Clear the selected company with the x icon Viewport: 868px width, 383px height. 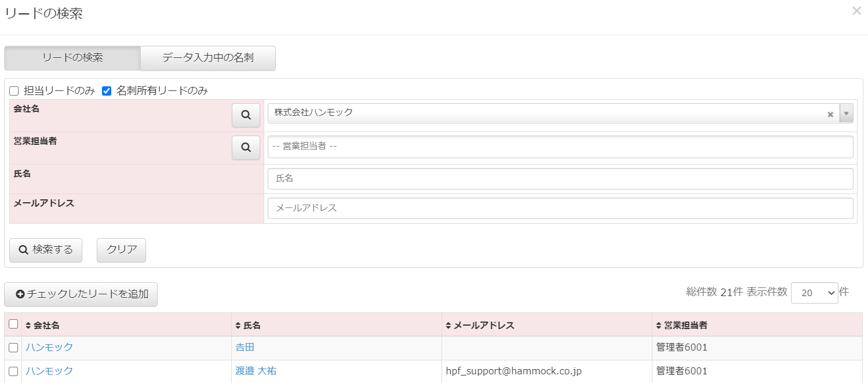tap(830, 114)
